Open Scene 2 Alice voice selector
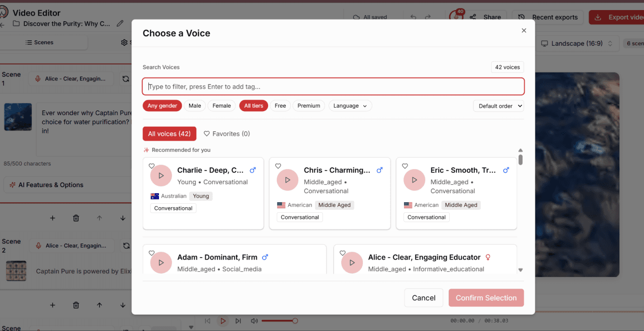This screenshot has width=644, height=331. pyautogui.click(x=72, y=246)
